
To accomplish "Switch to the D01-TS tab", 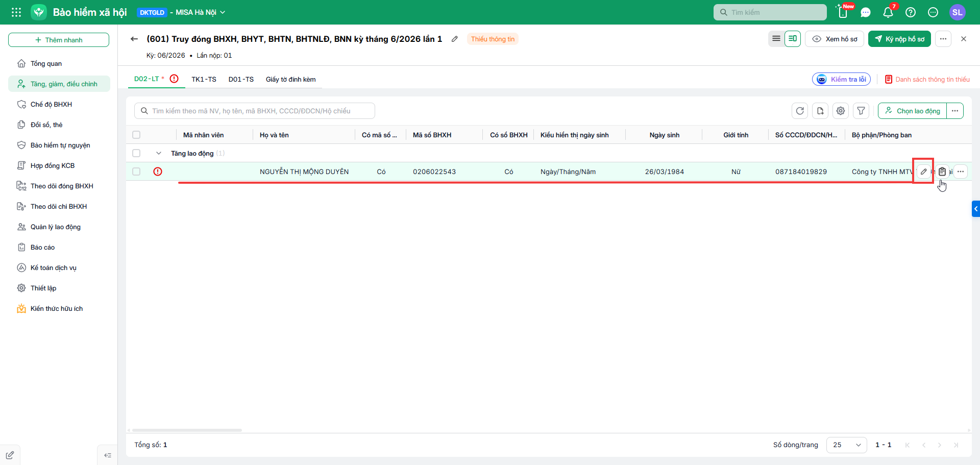I will pyautogui.click(x=241, y=79).
